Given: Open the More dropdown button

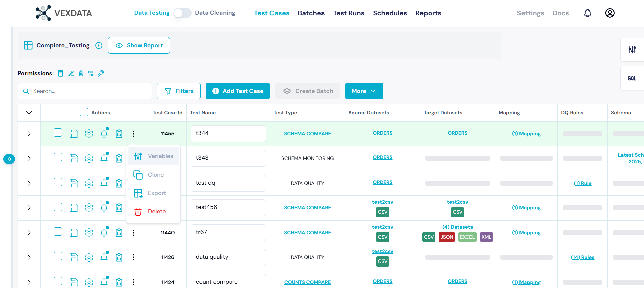Looking at the screenshot, I should point(364,91).
